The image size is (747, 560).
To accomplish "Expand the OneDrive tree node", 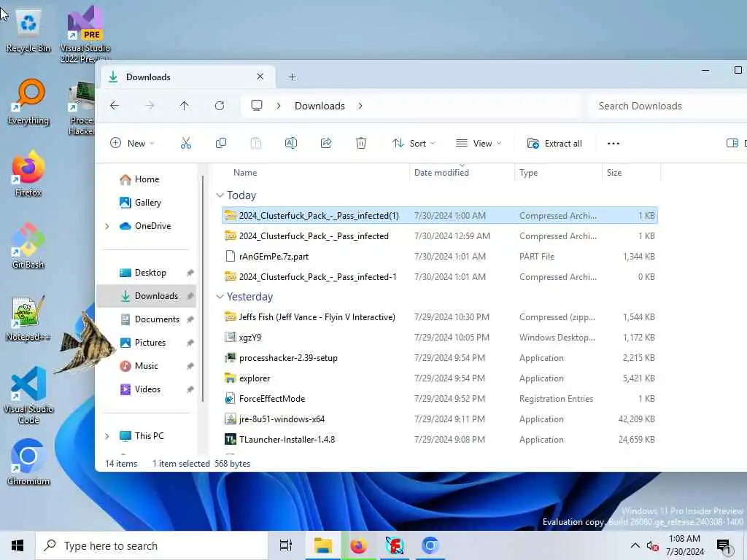I will click(107, 226).
